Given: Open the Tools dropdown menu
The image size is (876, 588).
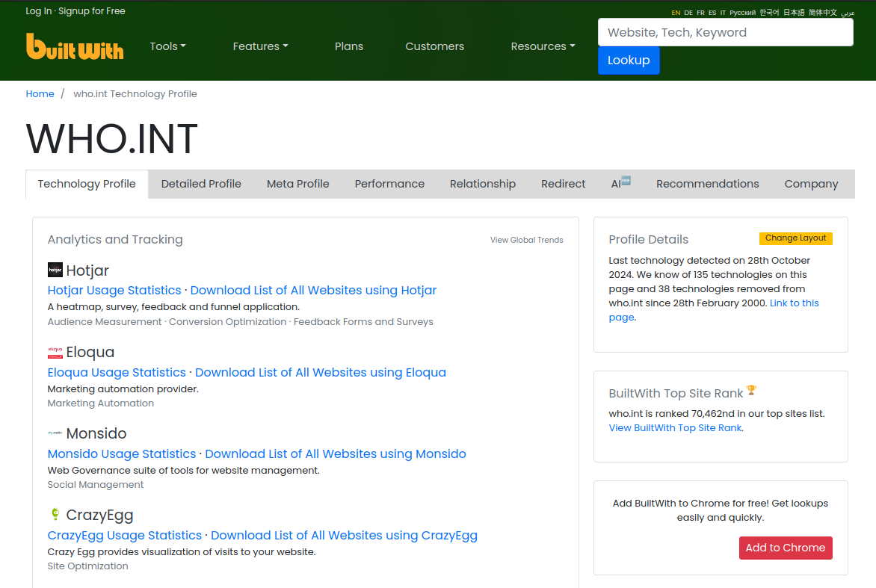Looking at the screenshot, I should (167, 46).
